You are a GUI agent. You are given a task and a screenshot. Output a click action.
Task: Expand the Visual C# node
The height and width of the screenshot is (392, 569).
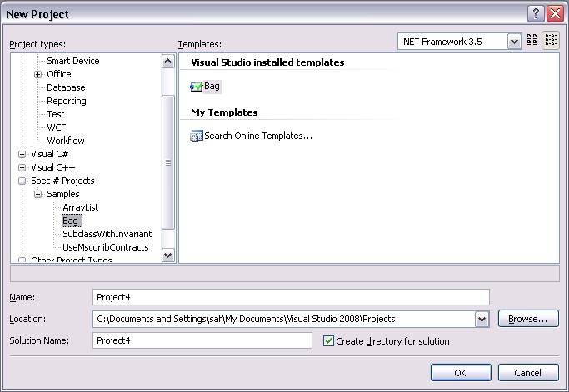pos(22,155)
